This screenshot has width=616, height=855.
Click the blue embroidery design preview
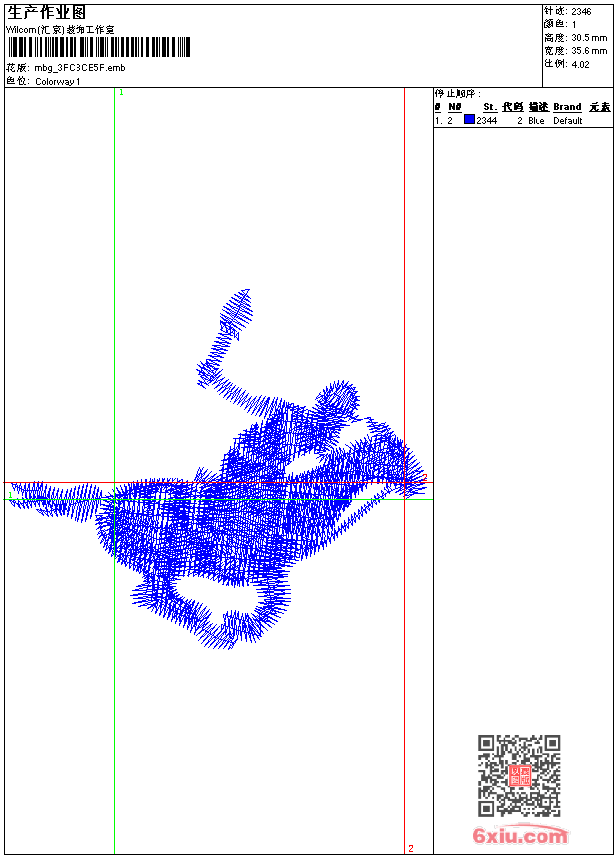pyautogui.click(x=218, y=469)
